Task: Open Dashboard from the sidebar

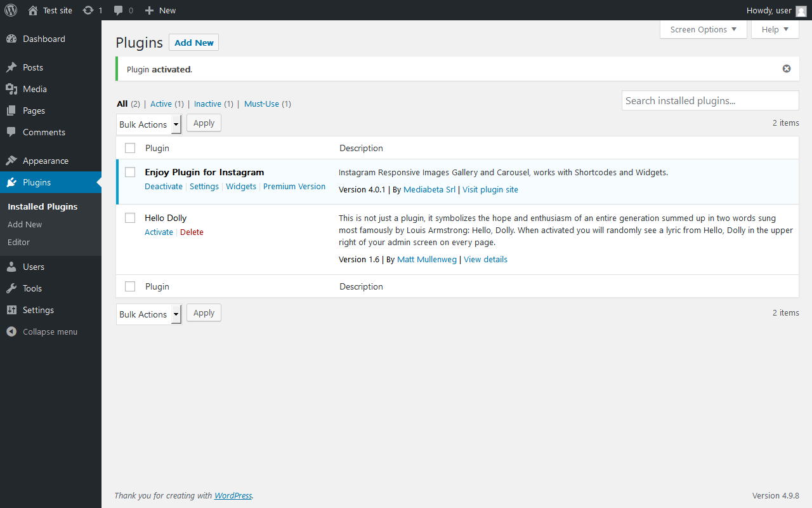Action: [x=44, y=39]
